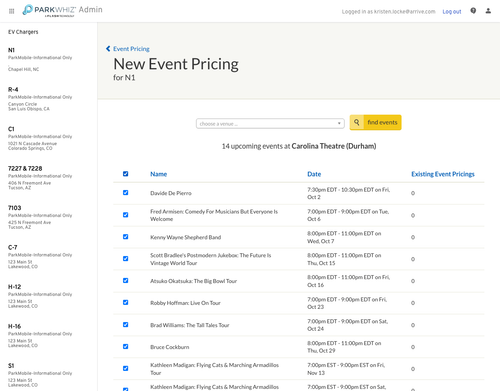Sort events by Name column
The width and height of the screenshot is (500, 391).
[x=158, y=174]
